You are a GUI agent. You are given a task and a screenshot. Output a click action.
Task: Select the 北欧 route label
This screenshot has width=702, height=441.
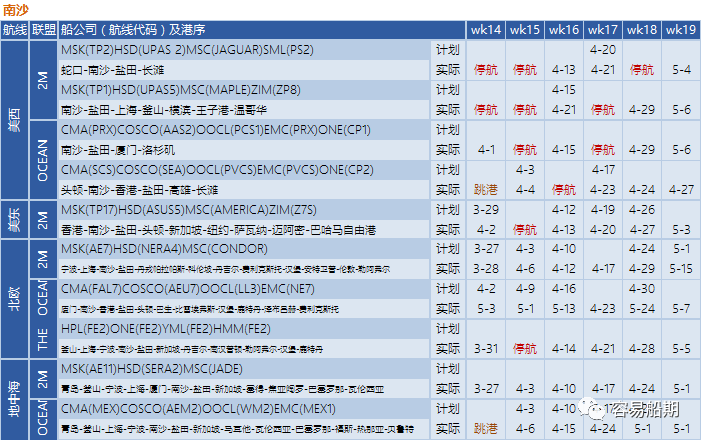pos(15,299)
